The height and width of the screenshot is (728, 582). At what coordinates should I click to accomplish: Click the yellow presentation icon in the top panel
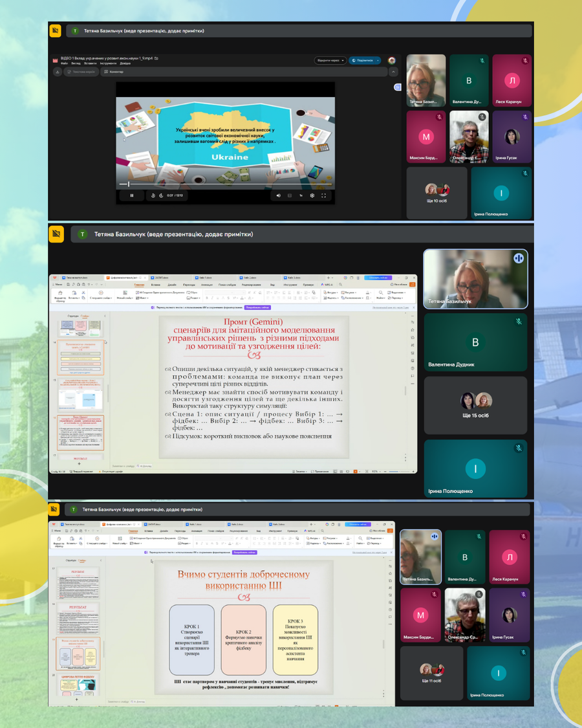point(56,30)
